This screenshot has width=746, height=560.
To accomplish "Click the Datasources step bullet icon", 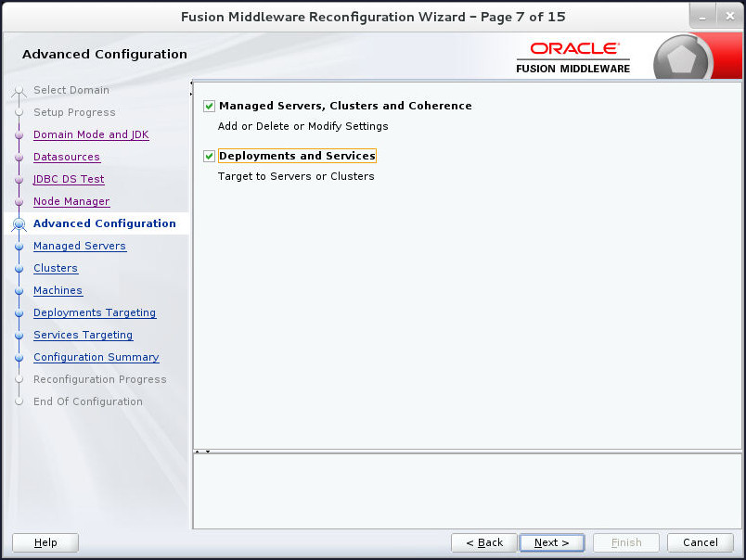I will click(x=19, y=158).
